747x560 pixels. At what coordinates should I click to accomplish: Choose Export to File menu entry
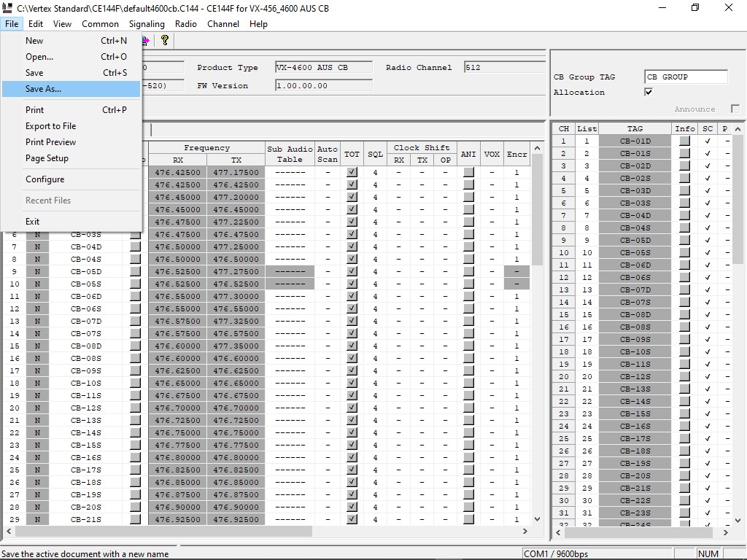71,126
